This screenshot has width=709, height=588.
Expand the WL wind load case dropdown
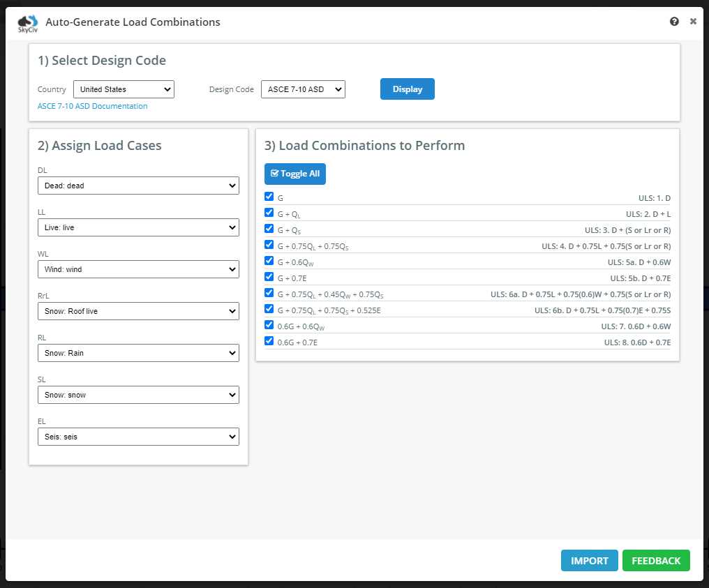coord(138,269)
